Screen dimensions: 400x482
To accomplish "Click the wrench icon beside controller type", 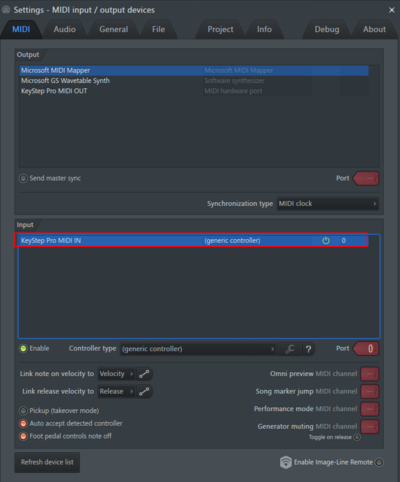I will tap(290, 349).
